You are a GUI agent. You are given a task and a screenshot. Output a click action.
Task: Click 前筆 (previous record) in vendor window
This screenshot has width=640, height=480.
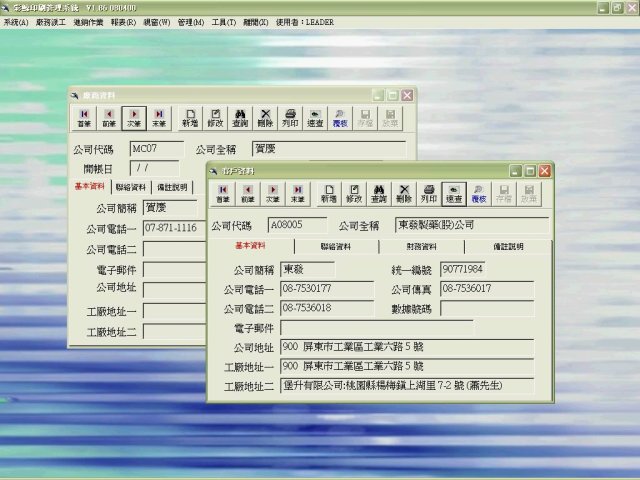pyautogui.click(x=108, y=118)
